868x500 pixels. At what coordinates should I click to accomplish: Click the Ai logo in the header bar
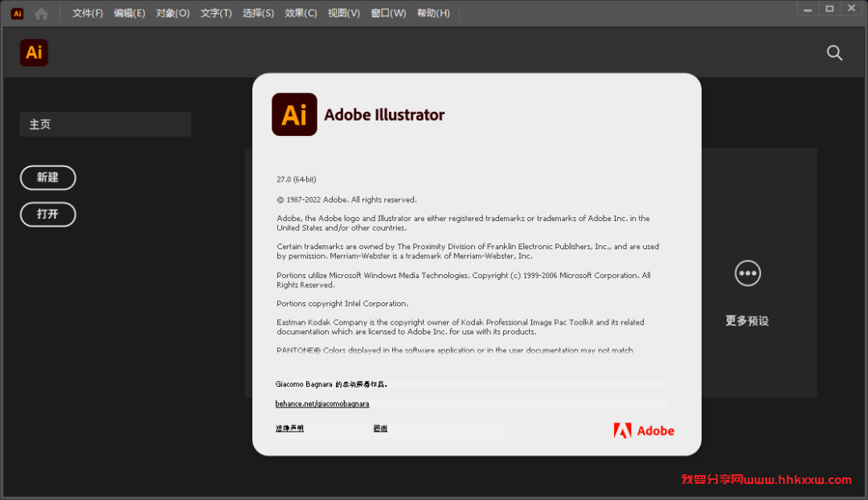tap(34, 52)
